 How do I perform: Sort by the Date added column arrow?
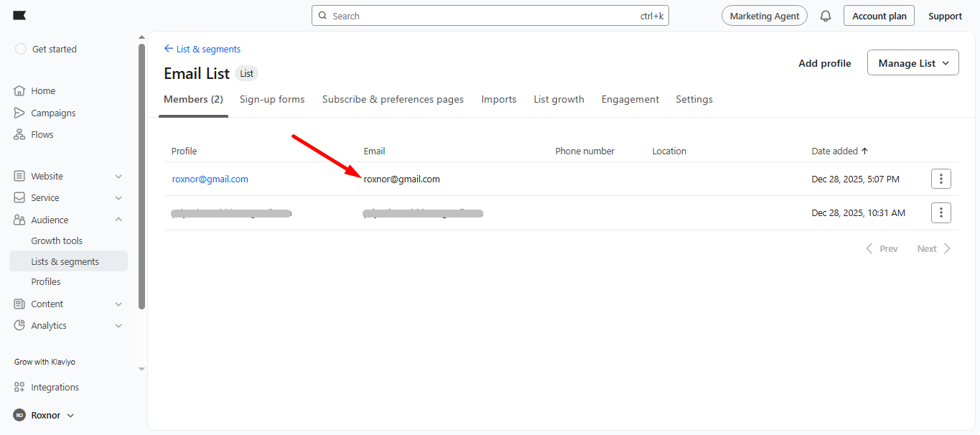(864, 151)
